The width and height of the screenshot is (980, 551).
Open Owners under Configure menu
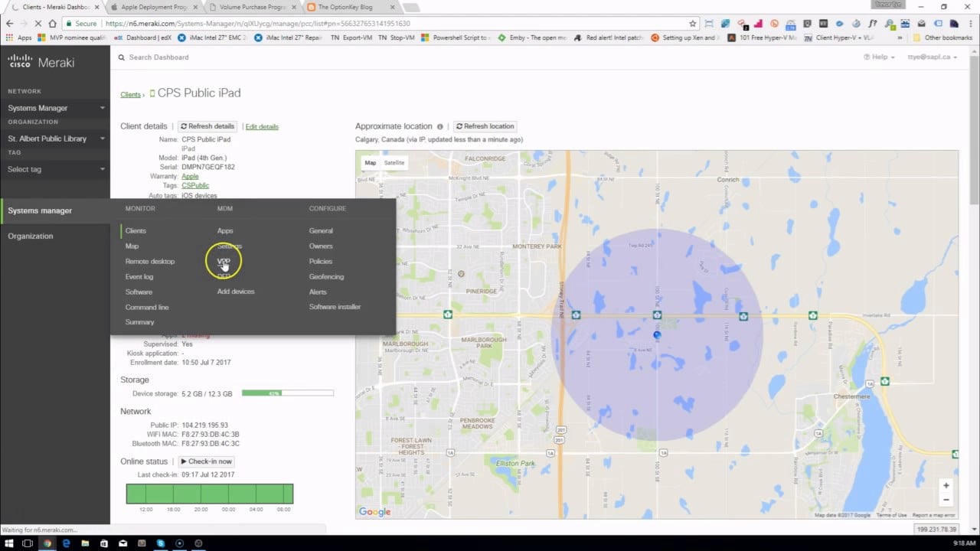[x=321, y=246]
